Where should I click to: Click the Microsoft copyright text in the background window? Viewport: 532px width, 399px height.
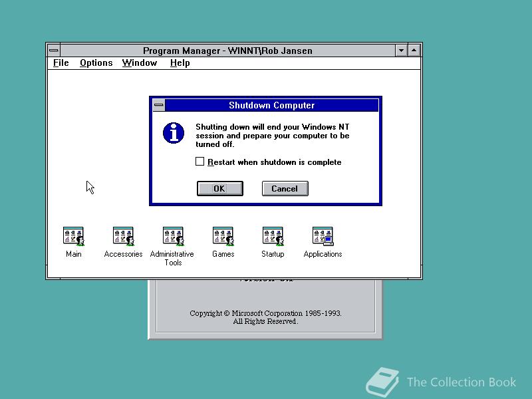[x=265, y=317]
